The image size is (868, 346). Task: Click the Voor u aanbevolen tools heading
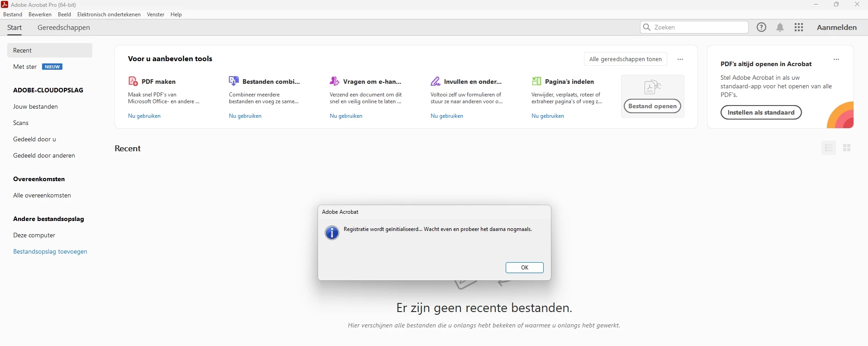[170, 59]
